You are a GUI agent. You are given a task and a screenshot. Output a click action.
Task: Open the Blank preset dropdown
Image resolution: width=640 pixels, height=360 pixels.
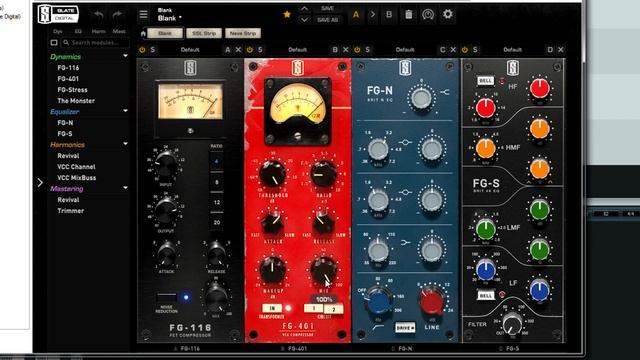coord(170,18)
